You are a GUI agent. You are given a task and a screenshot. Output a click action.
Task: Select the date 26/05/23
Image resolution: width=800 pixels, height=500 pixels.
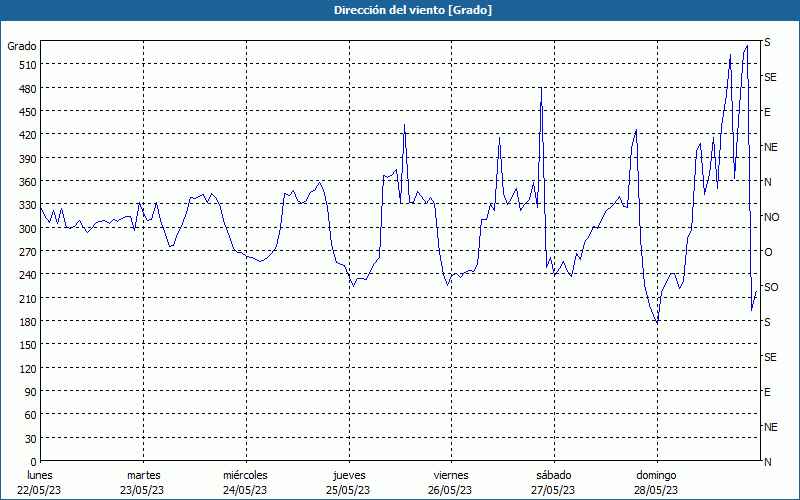451,490
